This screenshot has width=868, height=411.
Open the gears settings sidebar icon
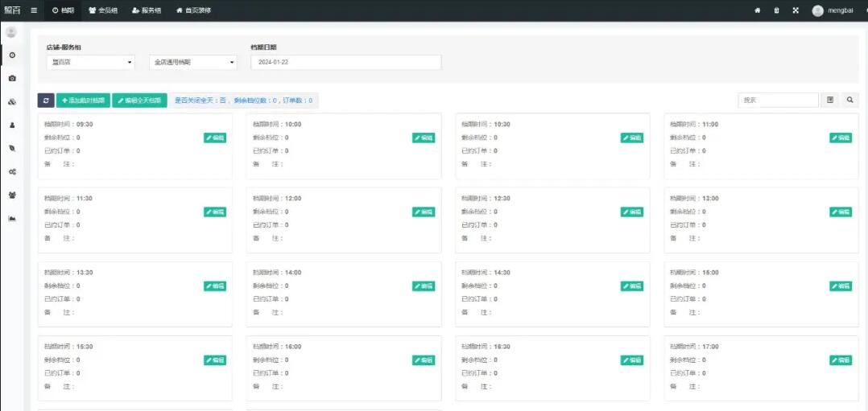pyautogui.click(x=12, y=172)
